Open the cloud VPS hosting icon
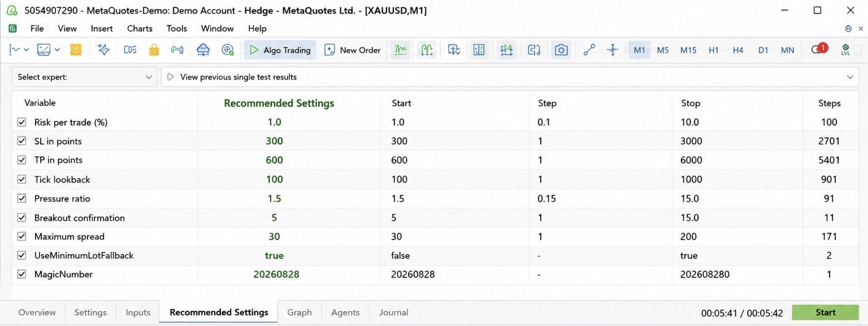Screen dimensions: 868x326 (x=203, y=50)
